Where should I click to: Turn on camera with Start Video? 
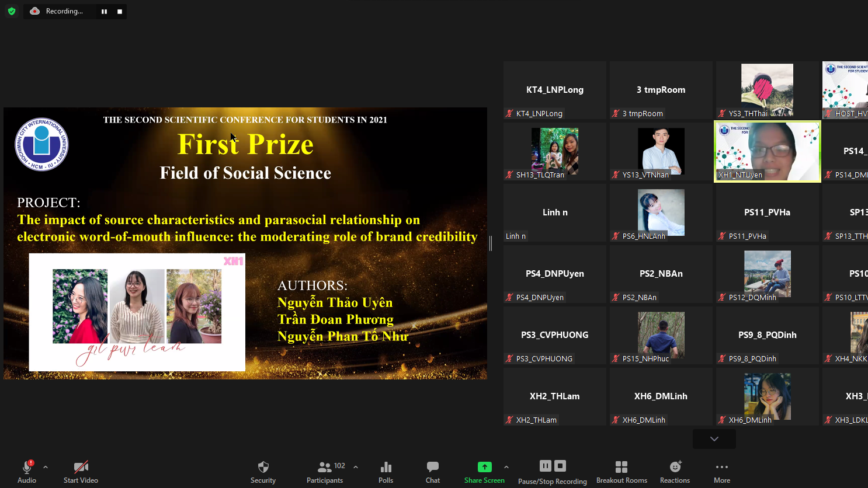[81, 467]
